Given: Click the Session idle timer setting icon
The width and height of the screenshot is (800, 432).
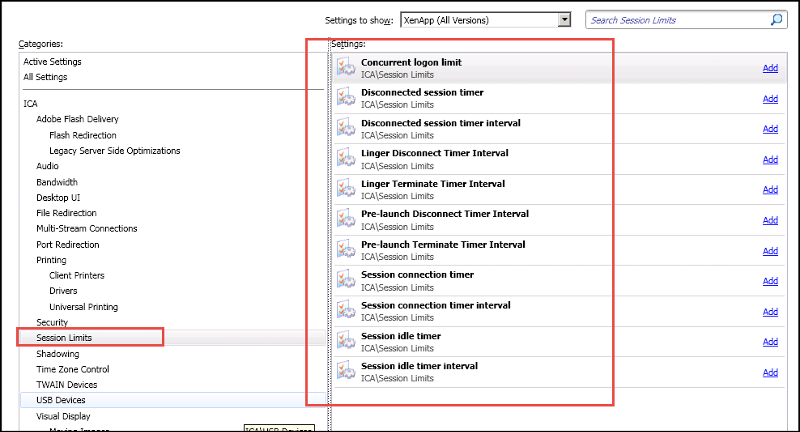Looking at the screenshot, I should 346,341.
